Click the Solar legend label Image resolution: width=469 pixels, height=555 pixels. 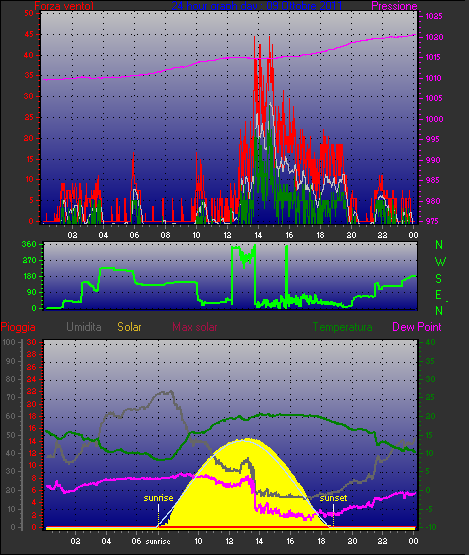coord(129,327)
